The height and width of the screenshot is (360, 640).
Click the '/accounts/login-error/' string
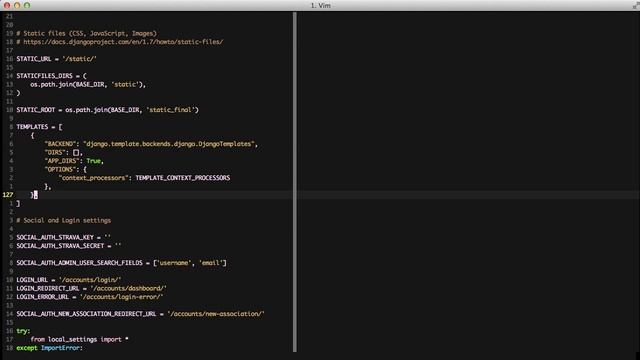tap(122, 297)
